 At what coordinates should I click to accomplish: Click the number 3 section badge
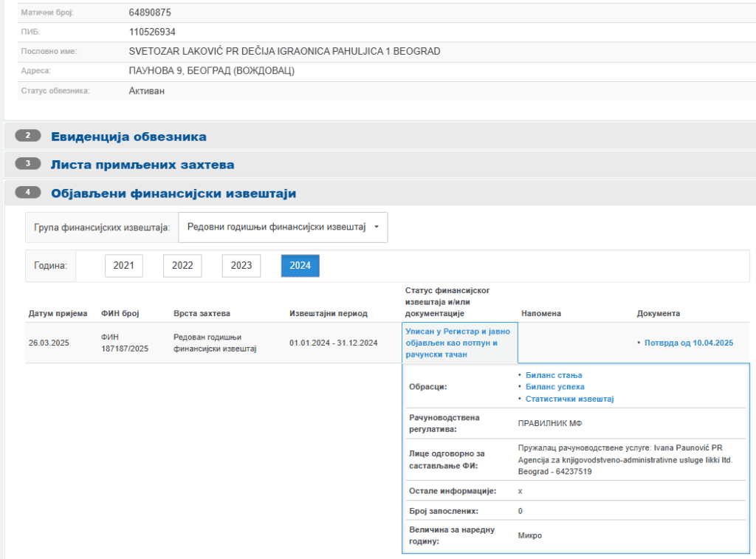click(x=28, y=164)
